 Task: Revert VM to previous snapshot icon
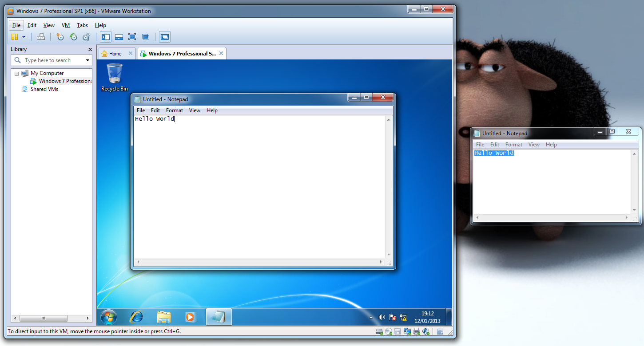click(73, 37)
